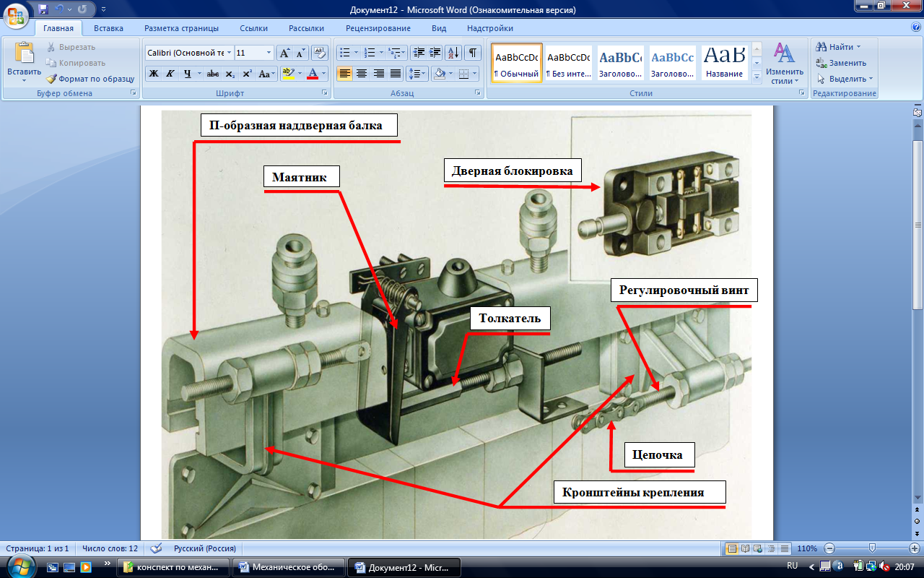Click the Format Painter brush icon

[x=52, y=79]
